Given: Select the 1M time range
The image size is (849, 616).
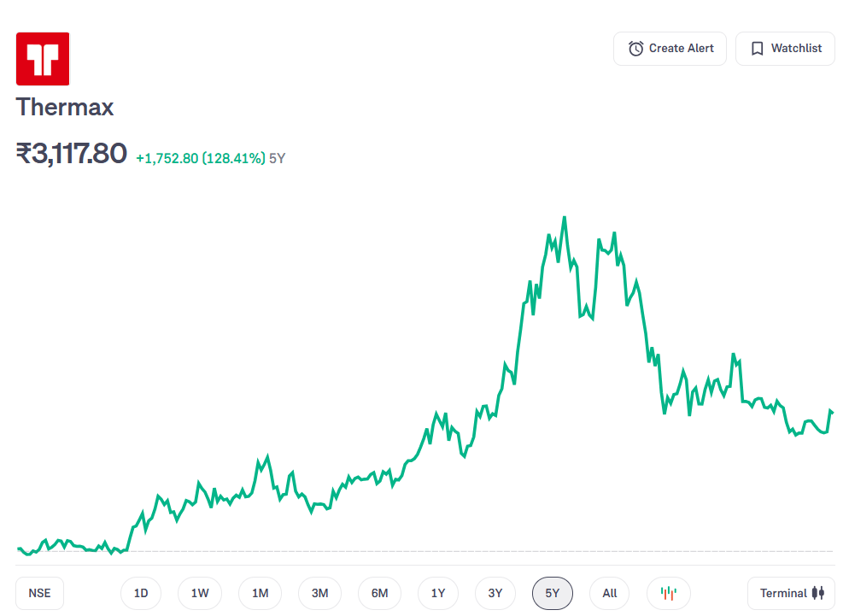Looking at the screenshot, I should pos(260,593).
